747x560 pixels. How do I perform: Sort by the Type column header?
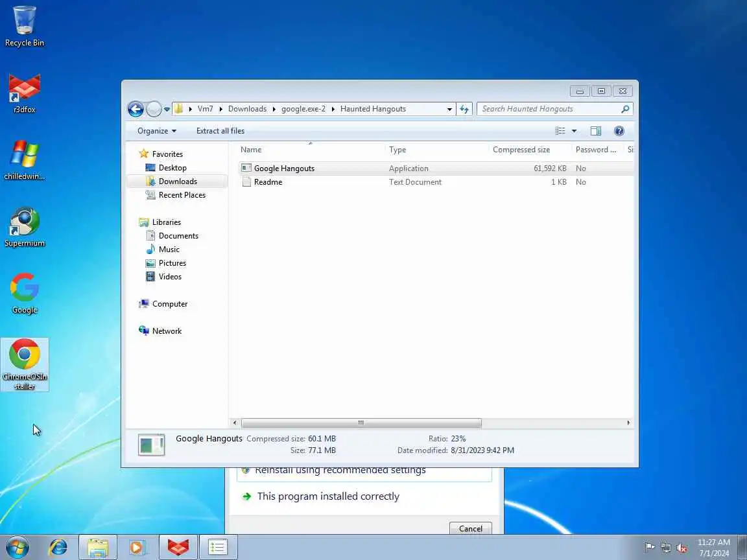(437, 150)
